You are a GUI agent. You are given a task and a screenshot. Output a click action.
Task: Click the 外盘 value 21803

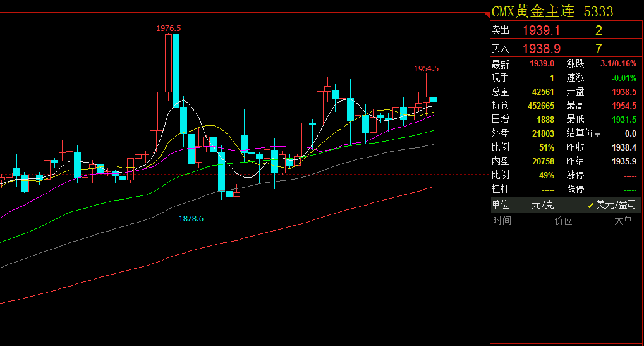[x=543, y=133]
